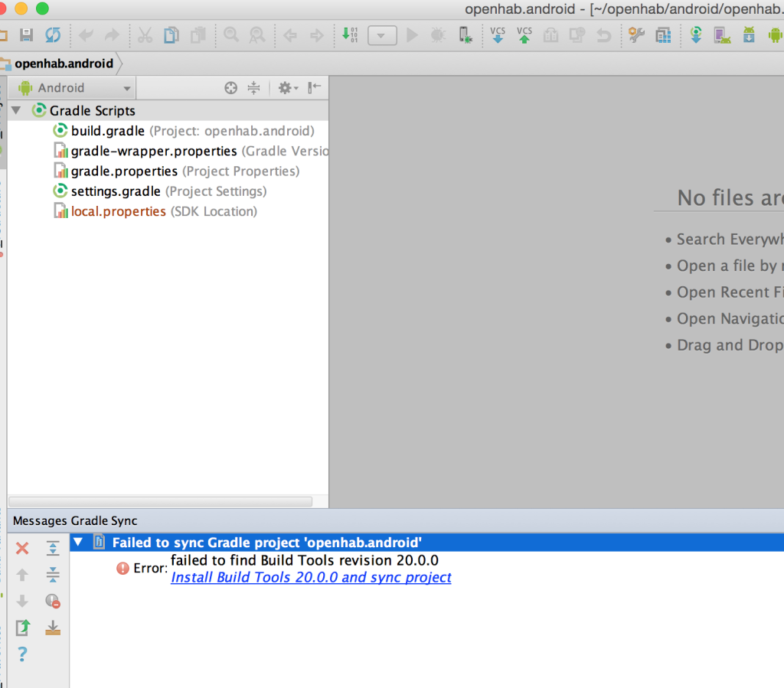This screenshot has width=784, height=688.
Task: Click the Debug bug icon
Action: [x=438, y=35]
